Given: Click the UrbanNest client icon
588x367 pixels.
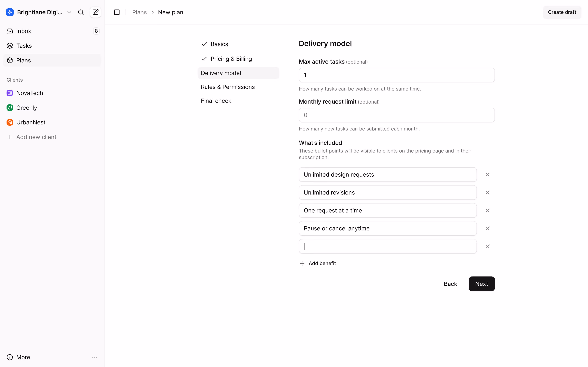Looking at the screenshot, I should pos(10,122).
